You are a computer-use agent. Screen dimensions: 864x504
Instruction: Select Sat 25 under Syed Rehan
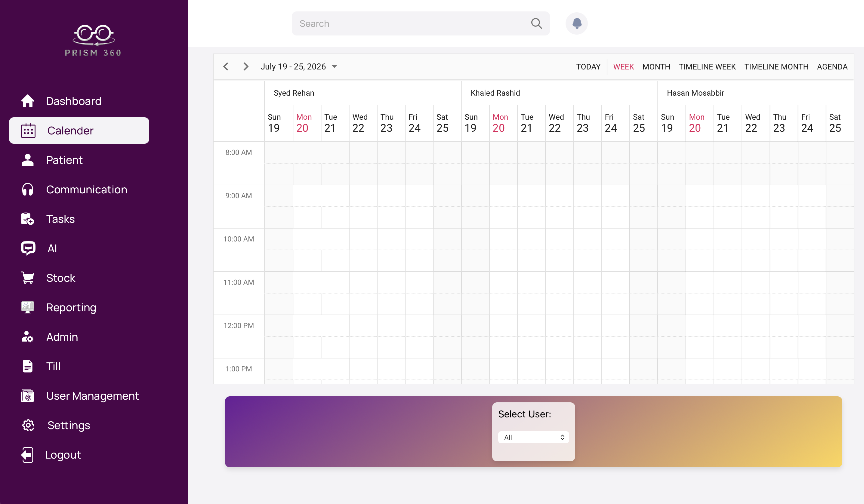coord(447,123)
